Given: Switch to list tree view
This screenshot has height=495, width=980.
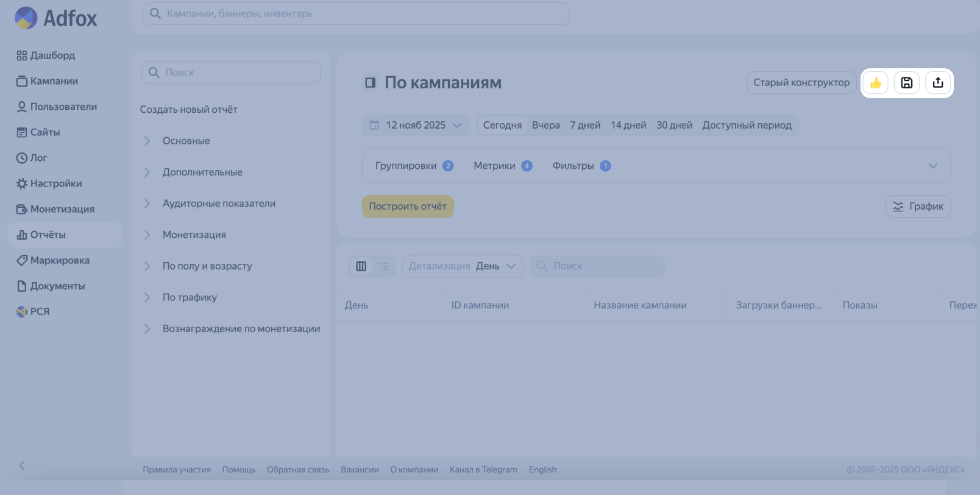Looking at the screenshot, I should pyautogui.click(x=383, y=266).
